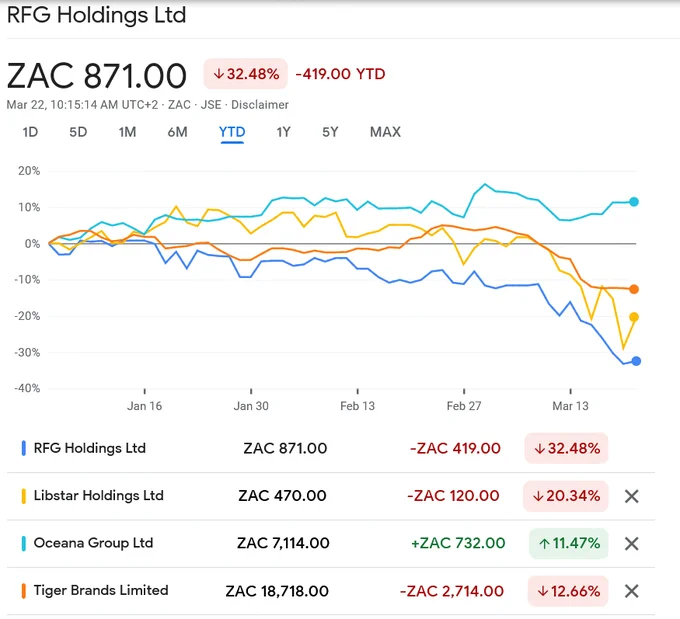Click the header down 32.48% change badge
Screen dimensions: 680x619
point(245,74)
